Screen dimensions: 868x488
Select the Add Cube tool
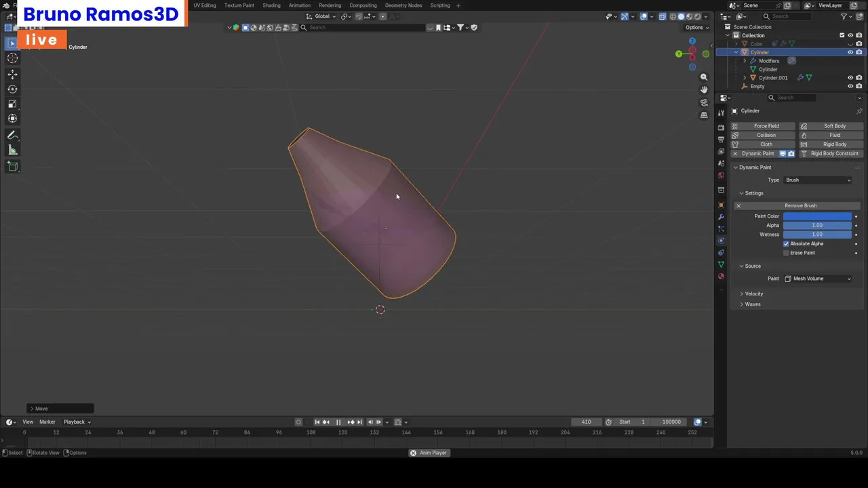tap(12, 167)
